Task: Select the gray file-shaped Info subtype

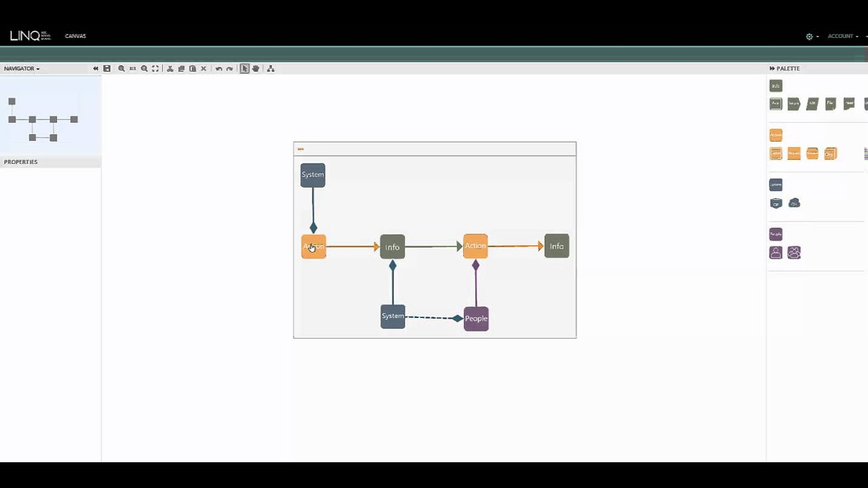Action: tap(831, 104)
